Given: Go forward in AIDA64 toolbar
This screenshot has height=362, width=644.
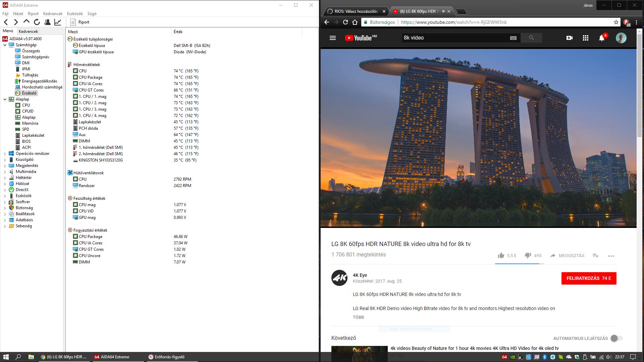Looking at the screenshot, I should click(x=16, y=22).
